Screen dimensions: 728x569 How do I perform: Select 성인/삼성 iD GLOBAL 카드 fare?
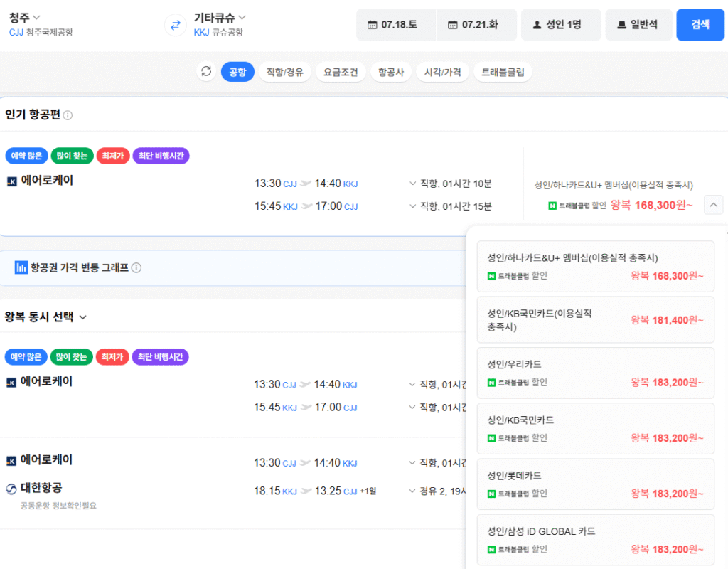pos(595,540)
